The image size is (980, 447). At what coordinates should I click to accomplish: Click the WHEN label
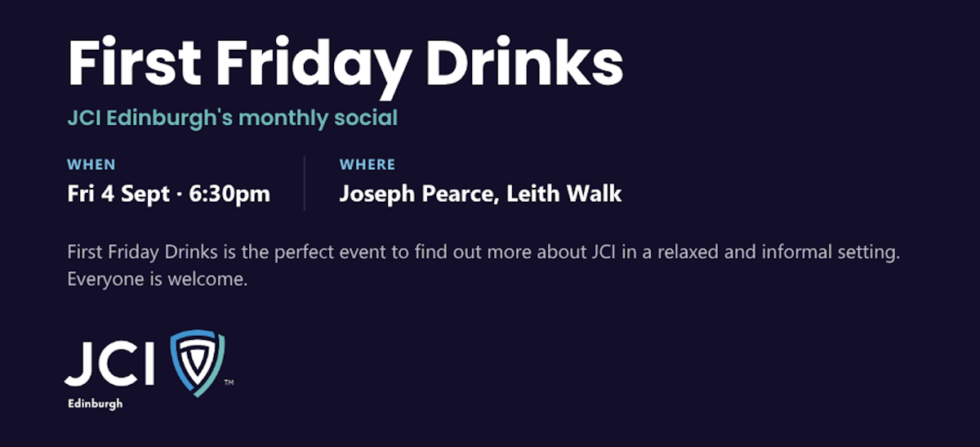tap(91, 165)
